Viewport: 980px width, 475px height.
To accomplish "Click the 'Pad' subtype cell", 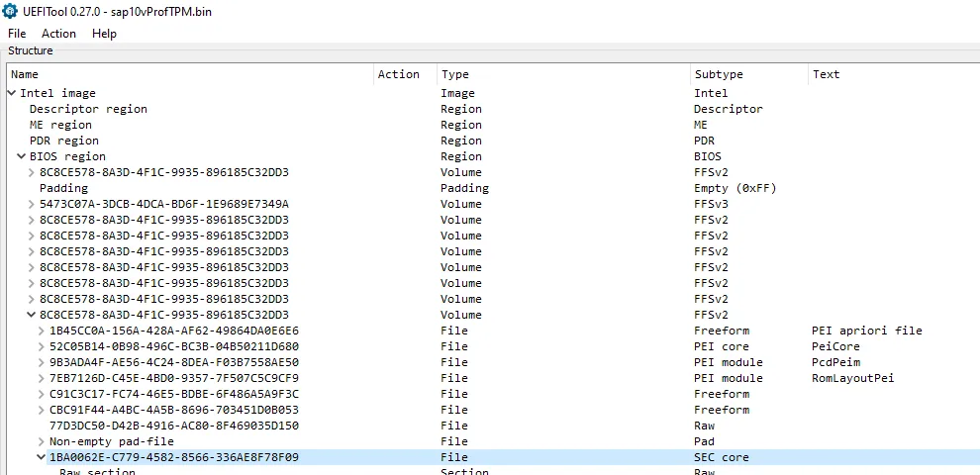I will tap(704, 441).
